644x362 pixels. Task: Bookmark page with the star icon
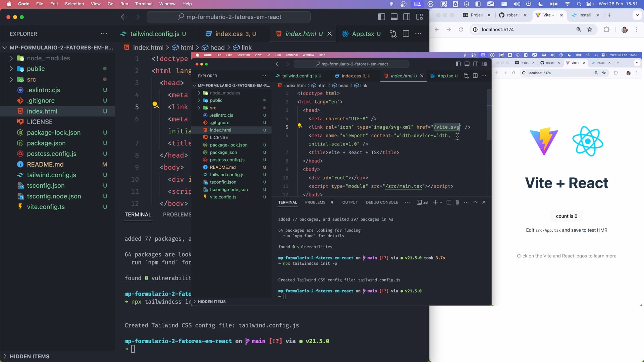click(x=590, y=29)
